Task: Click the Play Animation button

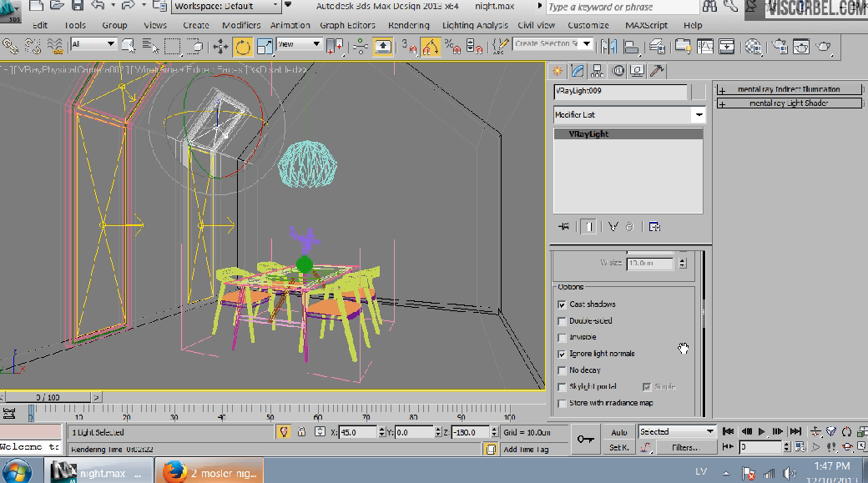Action: point(762,431)
